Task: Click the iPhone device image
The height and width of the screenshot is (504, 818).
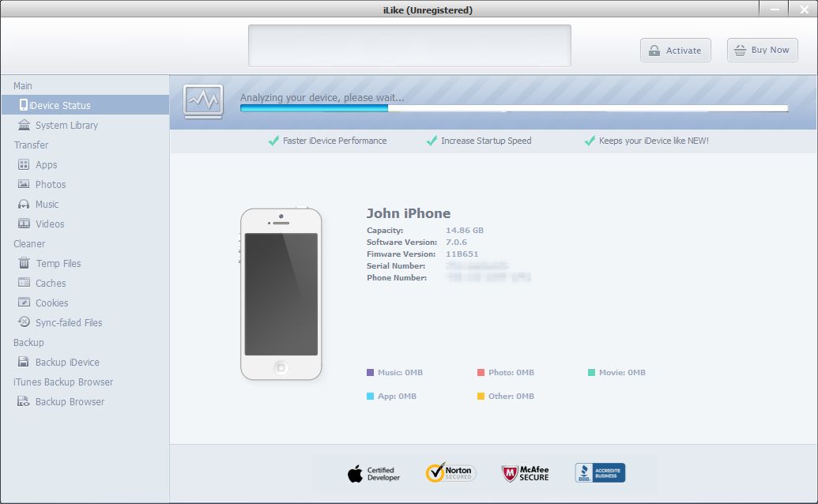Action: click(281, 294)
